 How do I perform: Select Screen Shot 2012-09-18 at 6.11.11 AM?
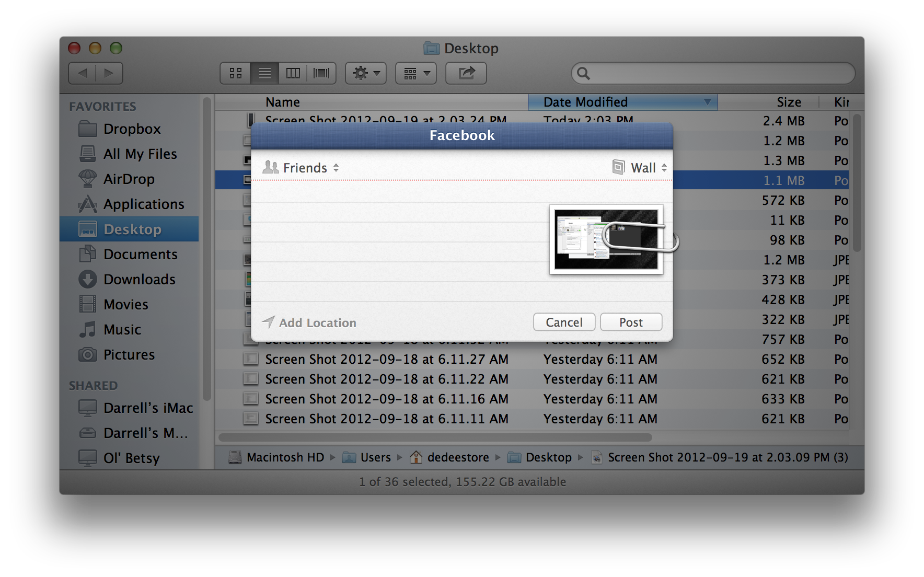tap(532, 419)
